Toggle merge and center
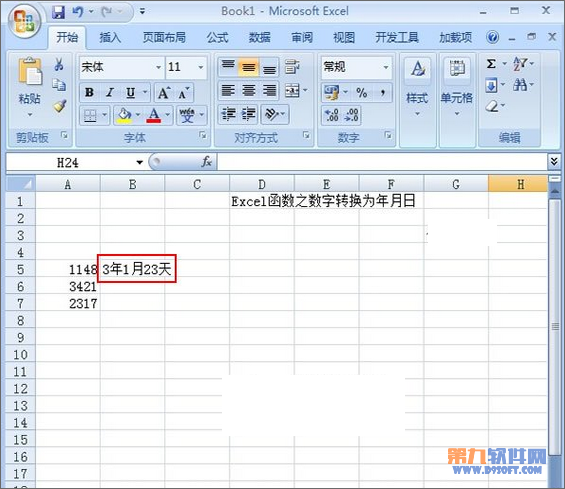This screenshot has width=565, height=489. pos(292,90)
